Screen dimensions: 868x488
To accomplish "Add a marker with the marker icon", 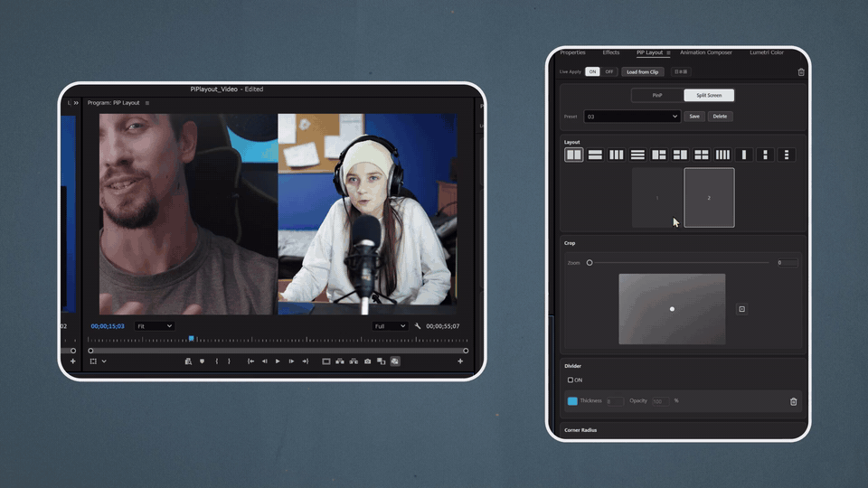I will pos(202,361).
